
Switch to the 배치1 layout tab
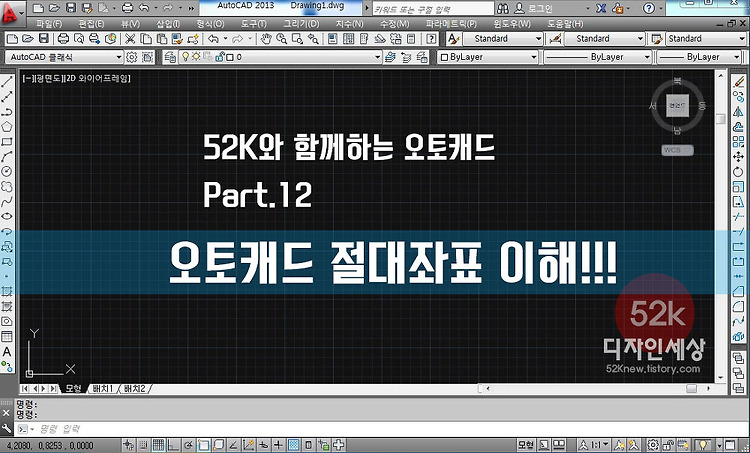102,388
